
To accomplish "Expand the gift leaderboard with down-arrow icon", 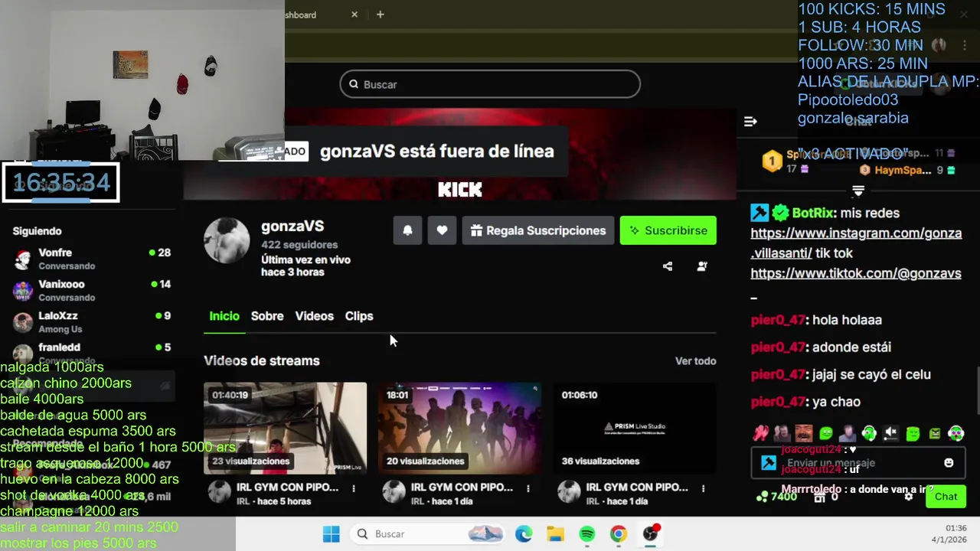I will tap(858, 190).
